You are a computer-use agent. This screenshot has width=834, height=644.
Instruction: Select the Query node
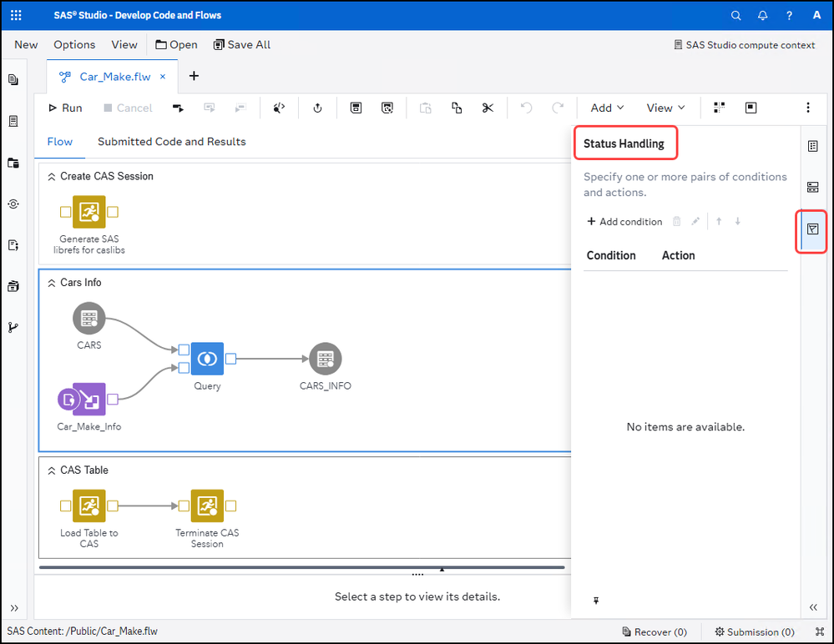click(x=207, y=359)
